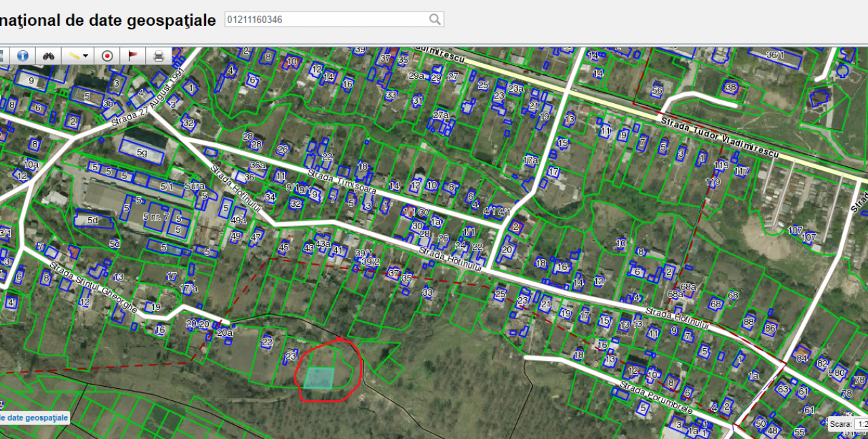Open the date geospațiale link at bottom-left
Viewport: 868px width, 439px height.
34,417
